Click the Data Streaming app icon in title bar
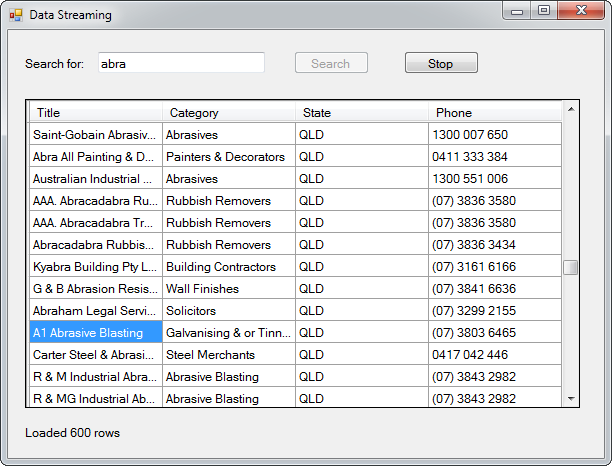Image resolution: width=612 pixels, height=466 pixels. pyautogui.click(x=16, y=15)
